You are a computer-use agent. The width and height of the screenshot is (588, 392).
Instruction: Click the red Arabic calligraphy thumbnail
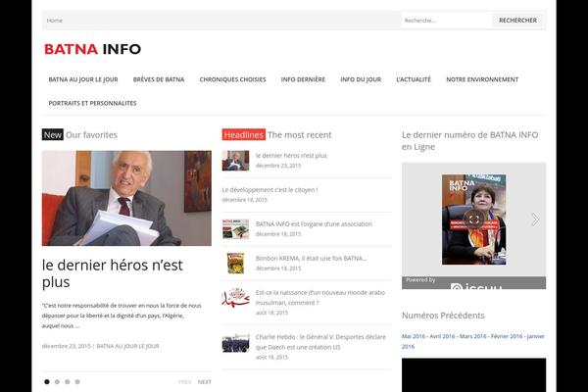click(x=235, y=298)
